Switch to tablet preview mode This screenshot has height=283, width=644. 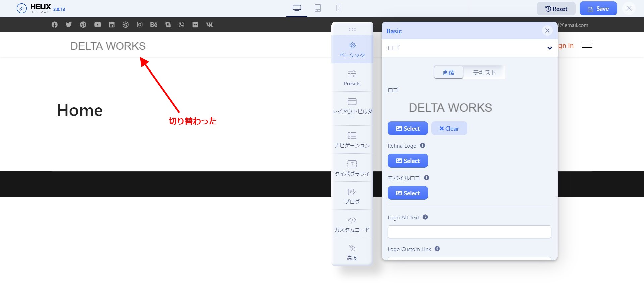[318, 8]
